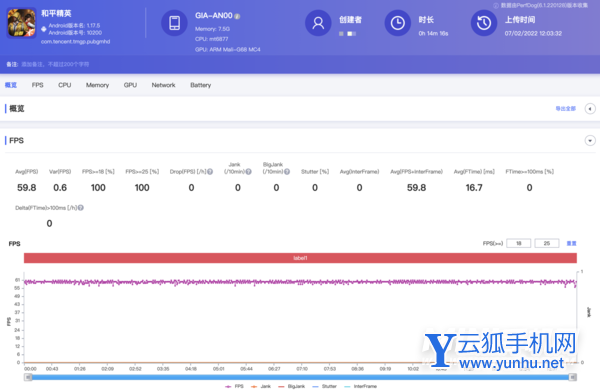Viewport: 600px width, 390px height.
Task: Click the red label1 bar
Action: tap(300, 258)
